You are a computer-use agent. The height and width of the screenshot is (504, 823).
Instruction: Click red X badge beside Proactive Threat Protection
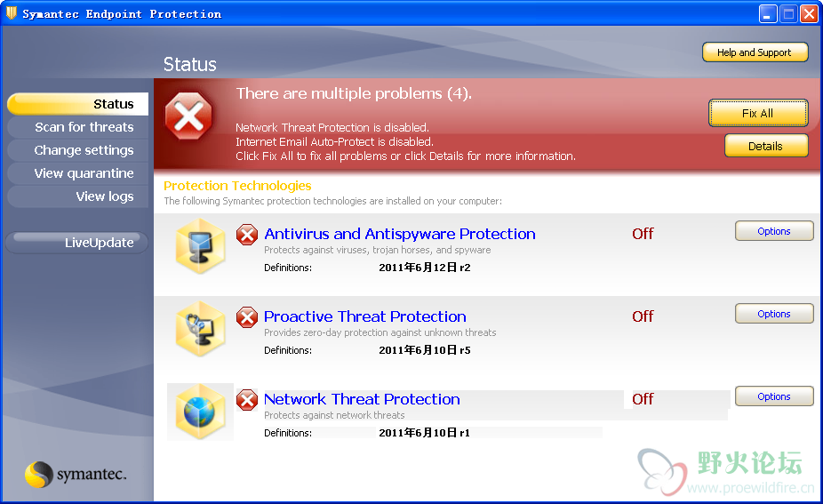click(x=247, y=317)
